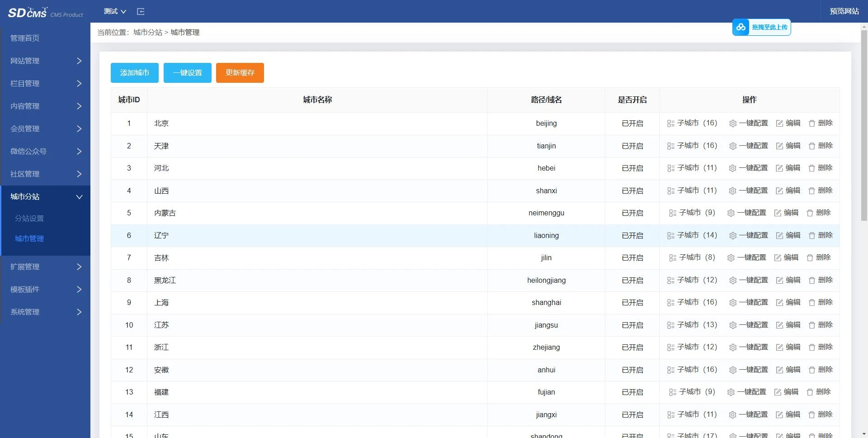Click gear icon 一键配置 for 天津
Screen dimensions: 868x438
coord(733,146)
